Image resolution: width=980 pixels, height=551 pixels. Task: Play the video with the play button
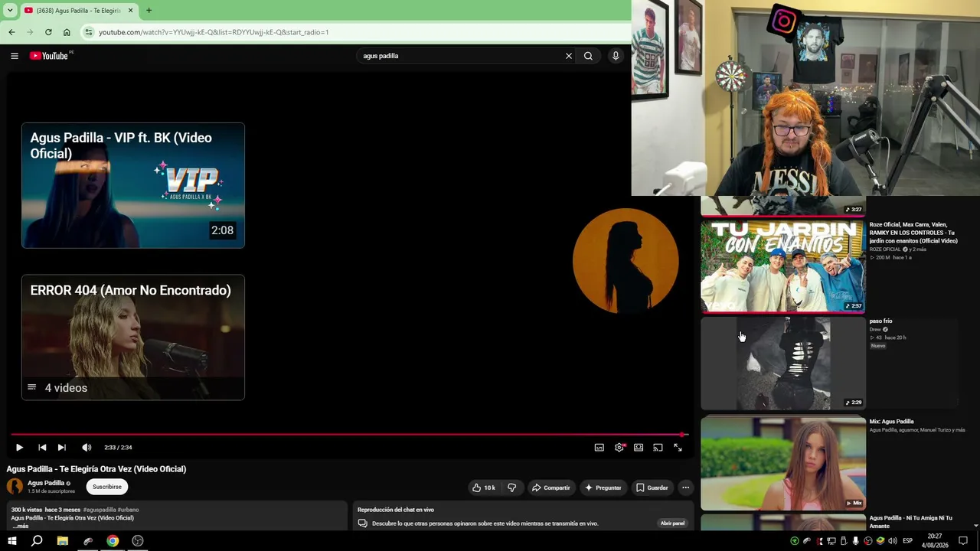[x=19, y=448]
